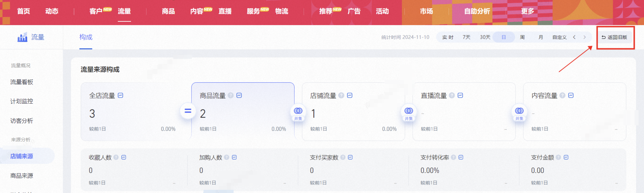The height and width of the screenshot is (193, 644).
Task: Open trend chart icon next to 直播流量
Action: point(460,95)
